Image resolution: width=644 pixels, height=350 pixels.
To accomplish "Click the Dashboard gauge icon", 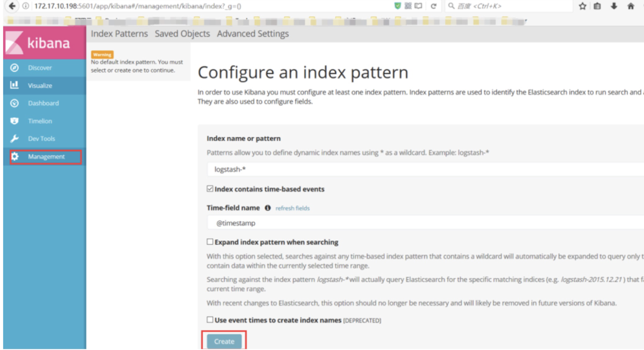I will (x=14, y=103).
